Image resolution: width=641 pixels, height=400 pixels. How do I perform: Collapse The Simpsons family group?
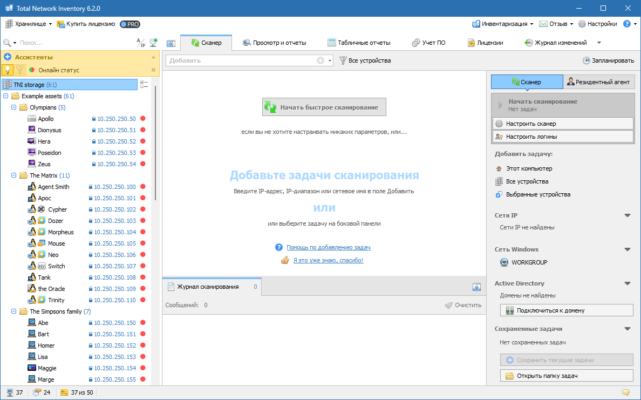[13, 311]
